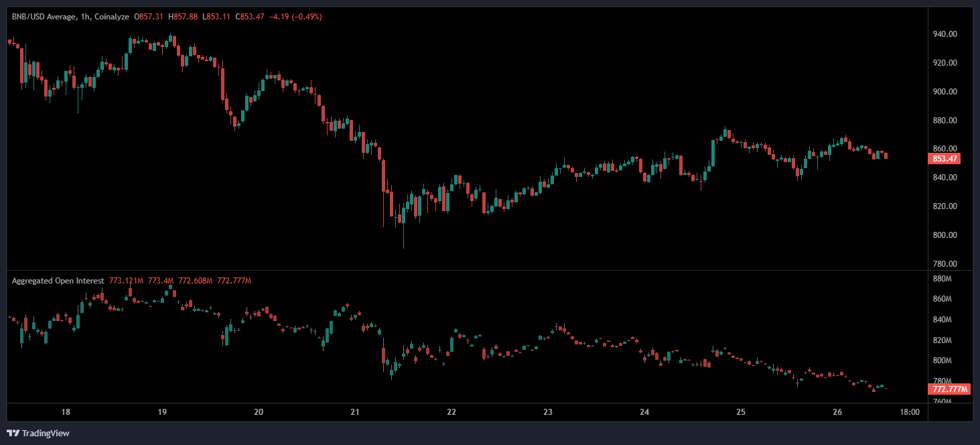
Task: Click the Aggregated Open Interest indicator label
Action: pos(58,281)
